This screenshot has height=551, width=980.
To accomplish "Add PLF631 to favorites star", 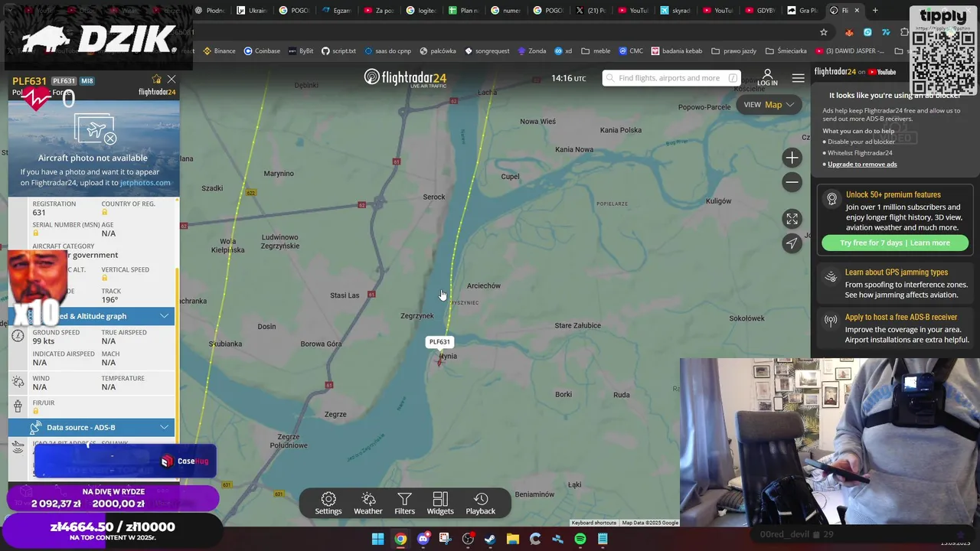I will click(x=156, y=79).
